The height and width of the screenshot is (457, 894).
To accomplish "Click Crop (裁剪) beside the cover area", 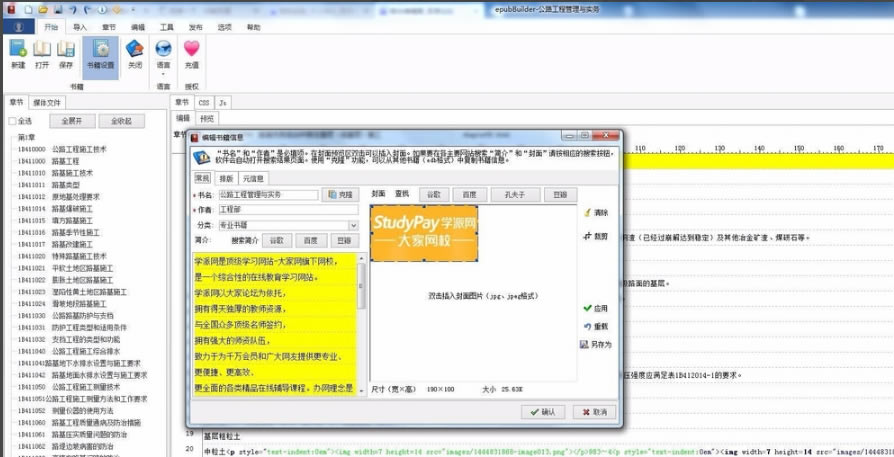I will [x=596, y=236].
